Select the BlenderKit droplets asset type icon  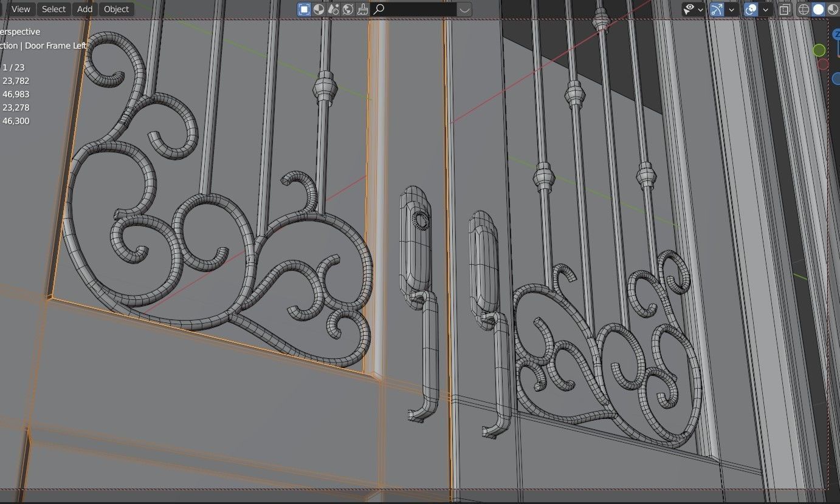pos(333,9)
